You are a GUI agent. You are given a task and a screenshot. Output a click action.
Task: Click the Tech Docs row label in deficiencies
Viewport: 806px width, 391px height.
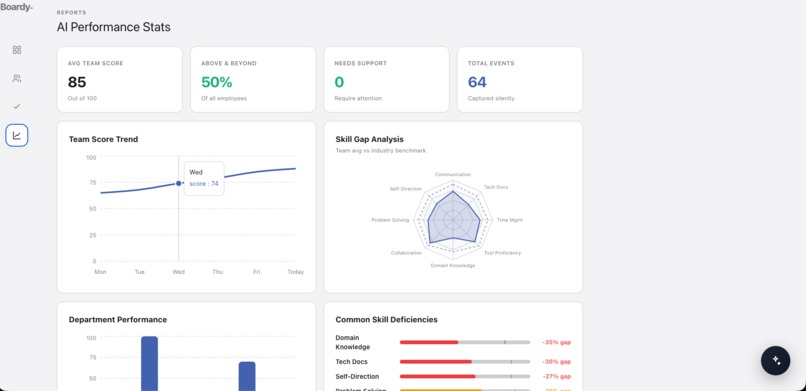coord(352,362)
